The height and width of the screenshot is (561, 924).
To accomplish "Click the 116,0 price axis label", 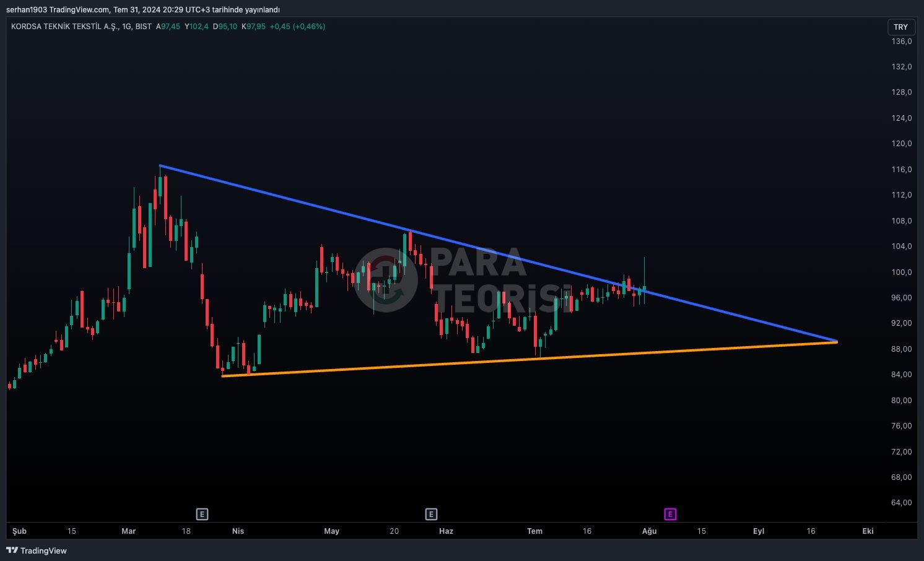I will (x=901, y=170).
